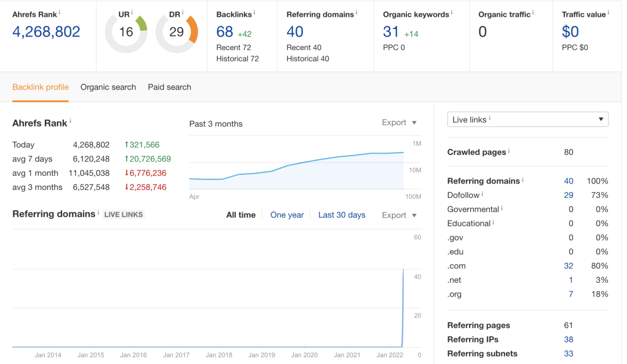This screenshot has width=627, height=364.
Task: Switch to the Organic search tab
Action: (x=108, y=87)
